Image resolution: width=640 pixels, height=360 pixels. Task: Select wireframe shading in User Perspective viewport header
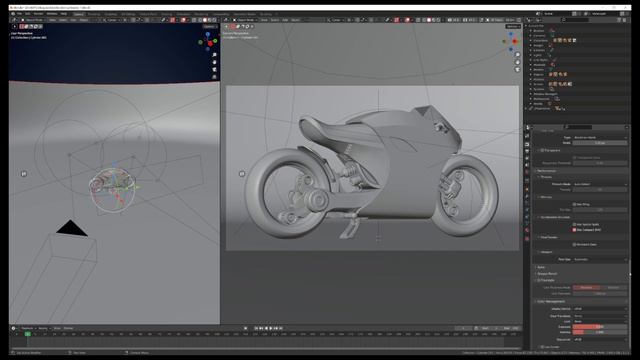[199, 20]
